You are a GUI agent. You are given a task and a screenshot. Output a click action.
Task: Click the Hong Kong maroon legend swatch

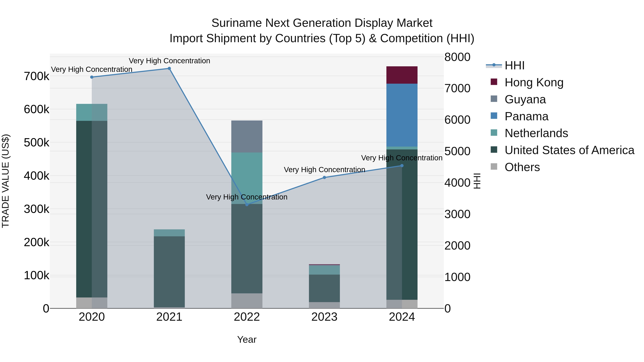click(494, 82)
